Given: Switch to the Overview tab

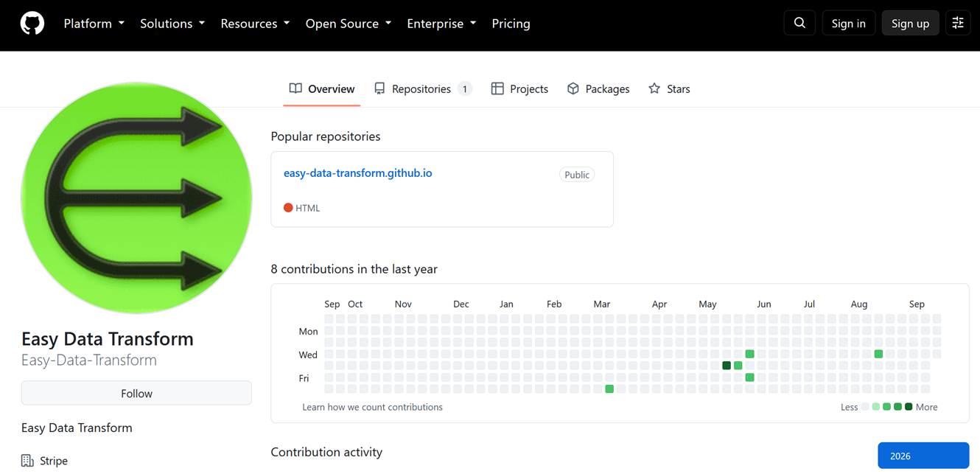Looking at the screenshot, I should pos(322,89).
